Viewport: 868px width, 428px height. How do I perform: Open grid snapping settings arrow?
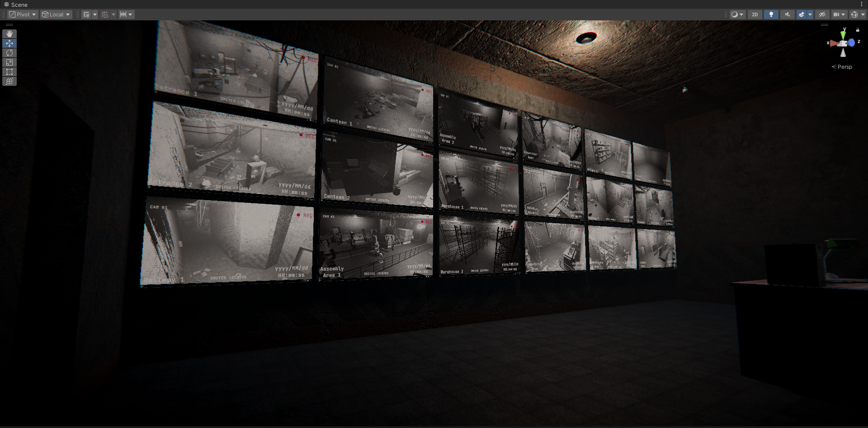pos(113,14)
